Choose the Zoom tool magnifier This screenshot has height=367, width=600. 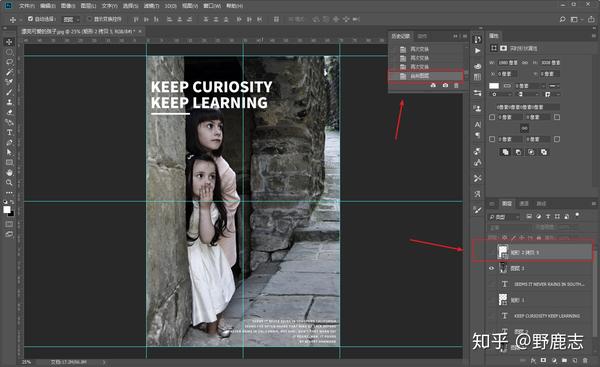9,183
